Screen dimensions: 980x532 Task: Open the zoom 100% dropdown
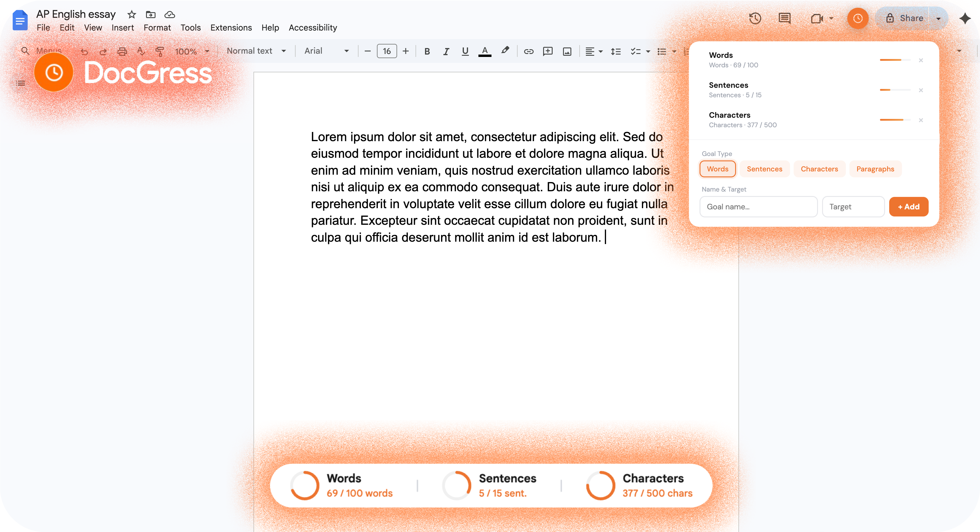tap(192, 51)
